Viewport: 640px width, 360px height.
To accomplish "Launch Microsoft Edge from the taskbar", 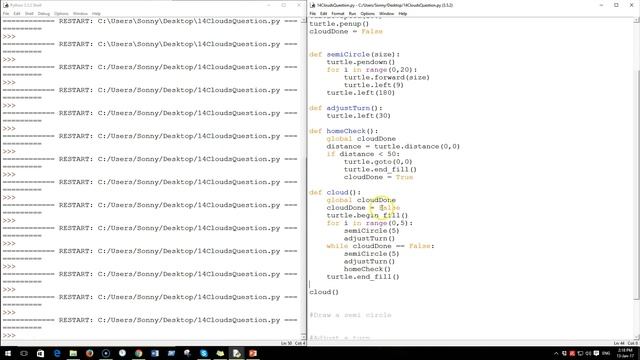I will (57, 353).
